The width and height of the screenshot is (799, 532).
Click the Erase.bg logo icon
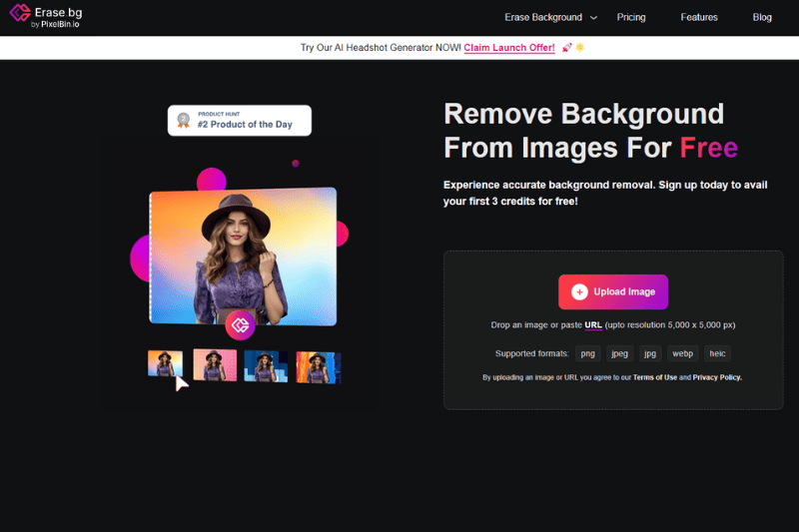pyautogui.click(x=20, y=17)
